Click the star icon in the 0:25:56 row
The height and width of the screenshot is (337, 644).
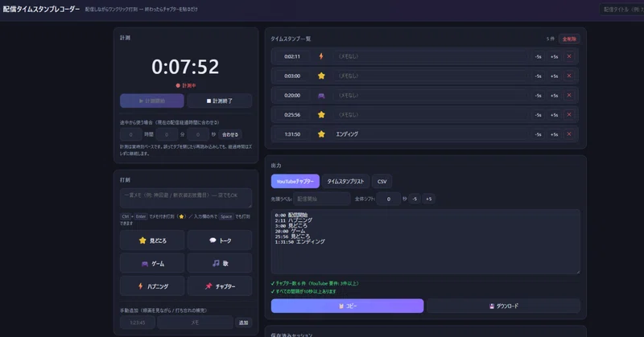point(321,114)
